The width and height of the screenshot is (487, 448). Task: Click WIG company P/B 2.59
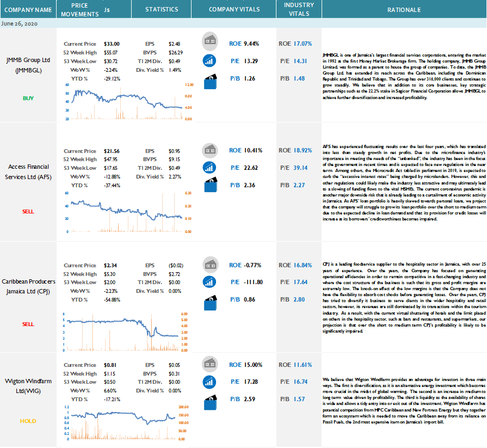click(249, 399)
